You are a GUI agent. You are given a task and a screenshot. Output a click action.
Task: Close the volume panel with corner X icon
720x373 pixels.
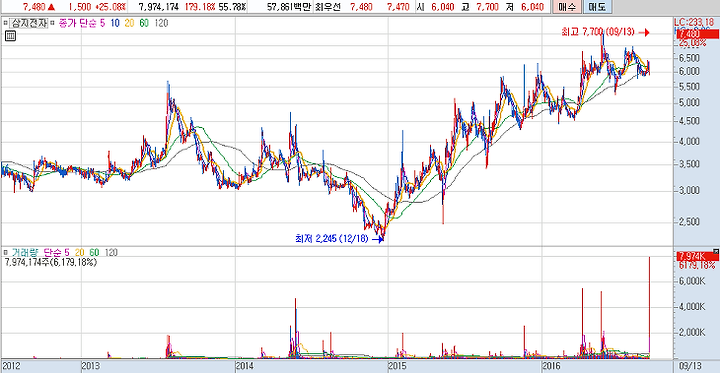[x=716, y=251]
